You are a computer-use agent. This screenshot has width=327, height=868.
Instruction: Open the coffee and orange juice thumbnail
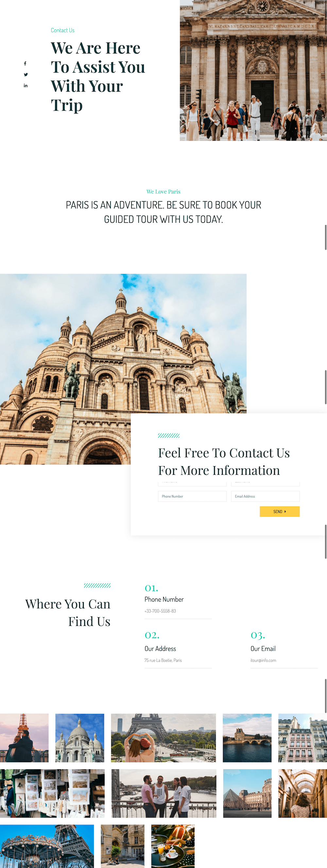[173, 846]
